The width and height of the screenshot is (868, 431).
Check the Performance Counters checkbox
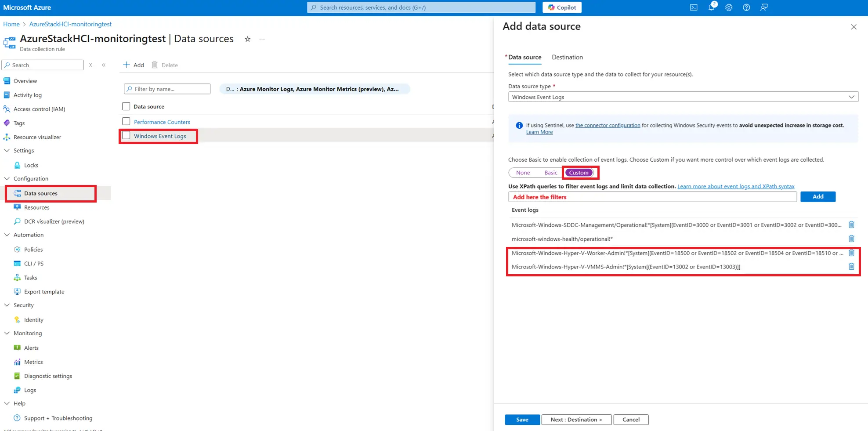(x=127, y=122)
